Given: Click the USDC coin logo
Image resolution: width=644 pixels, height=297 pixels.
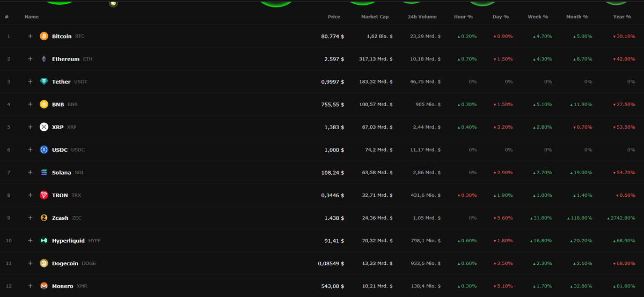Looking at the screenshot, I should (44, 150).
